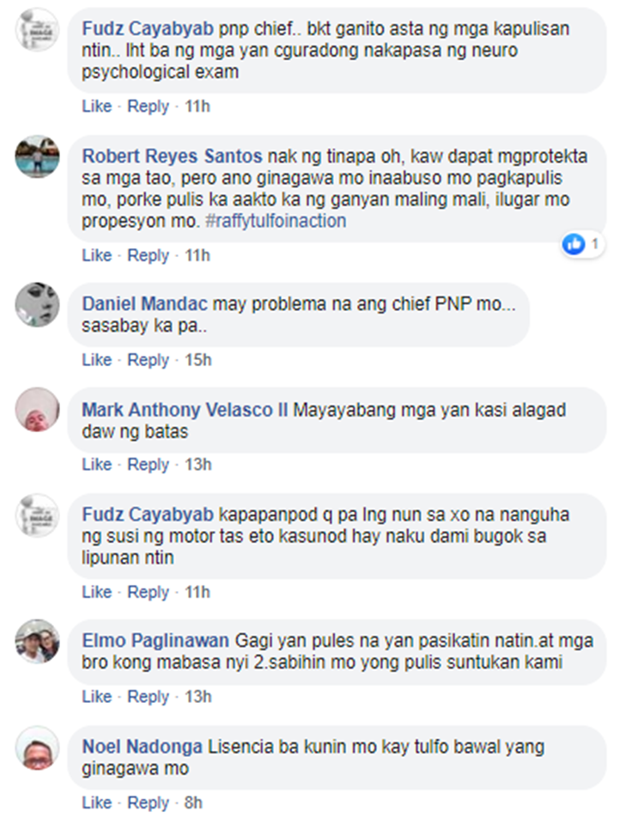Viewport: 644px width, 818px height.
Task: Open Elmo Paglinawan's name link
Action: (x=155, y=641)
